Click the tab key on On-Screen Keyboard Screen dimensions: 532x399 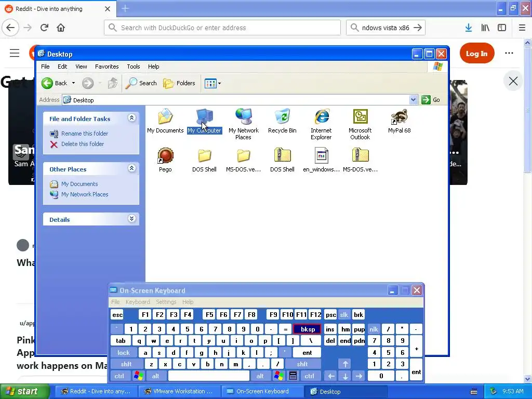[121, 341]
